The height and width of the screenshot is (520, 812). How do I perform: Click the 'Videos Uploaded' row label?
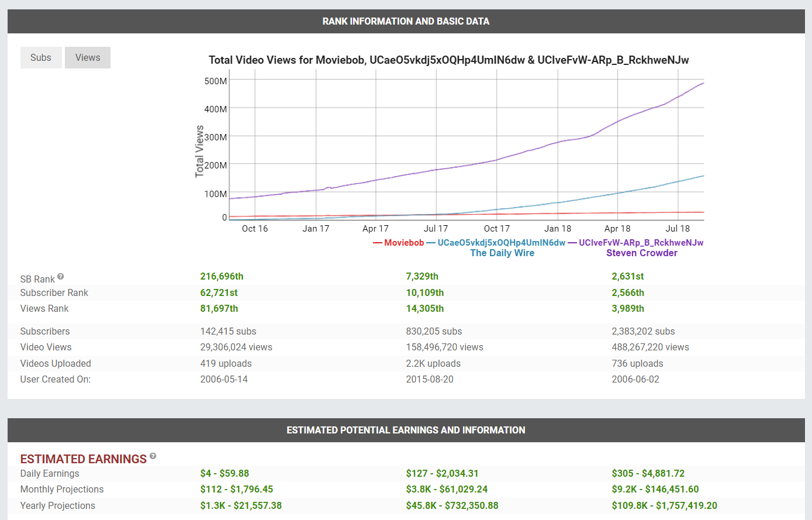[56, 363]
